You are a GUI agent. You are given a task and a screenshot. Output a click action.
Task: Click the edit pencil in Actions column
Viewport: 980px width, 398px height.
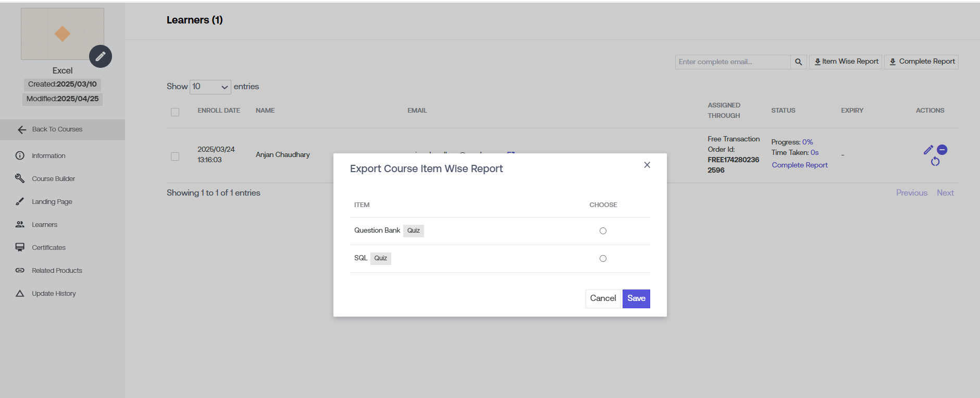[x=928, y=150]
